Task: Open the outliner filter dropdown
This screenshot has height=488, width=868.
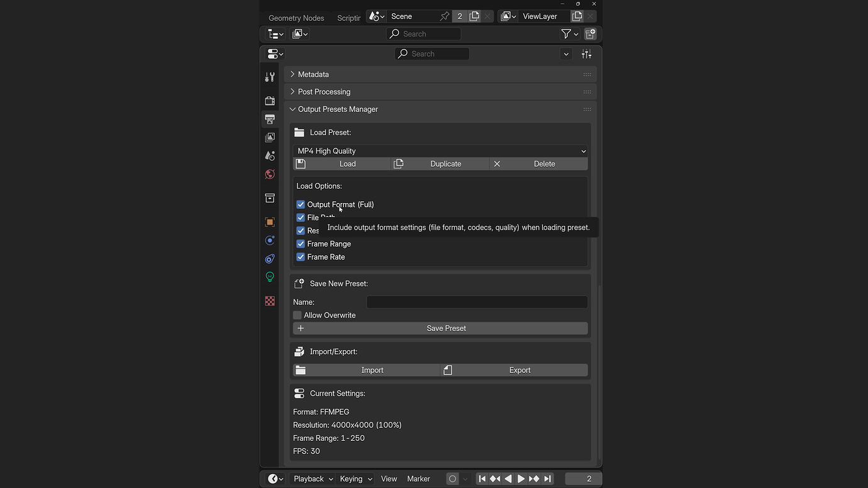Action: (x=569, y=34)
